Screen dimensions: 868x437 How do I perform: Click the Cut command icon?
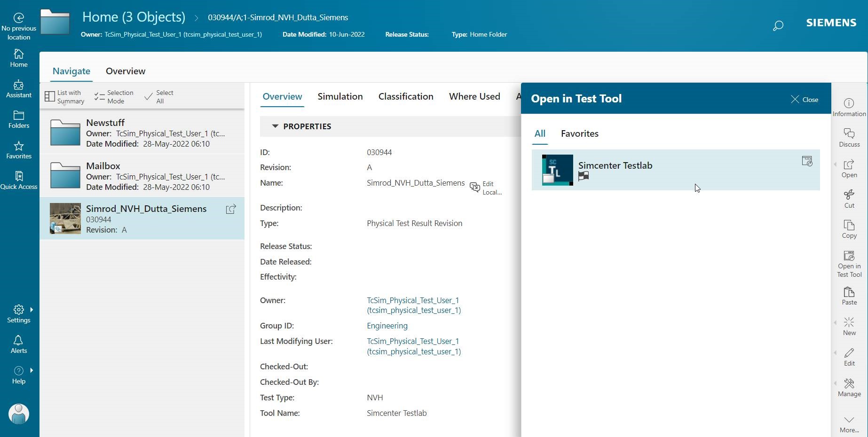coord(849,197)
